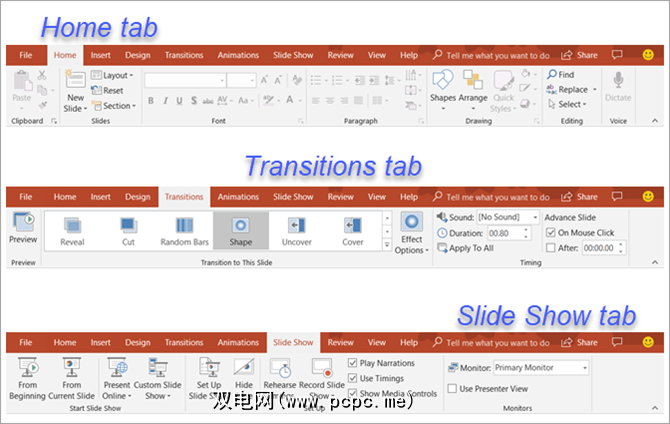Enable Use Presenter View checkbox
The image size is (670, 424).
453,388
